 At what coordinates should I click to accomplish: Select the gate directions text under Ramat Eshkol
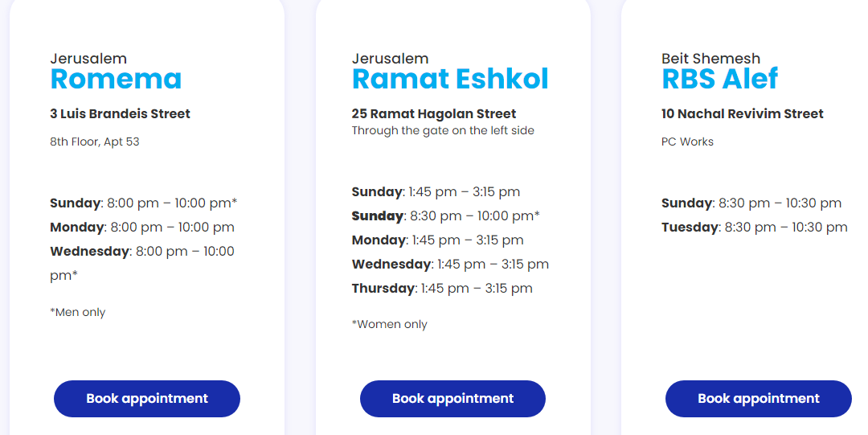[443, 130]
